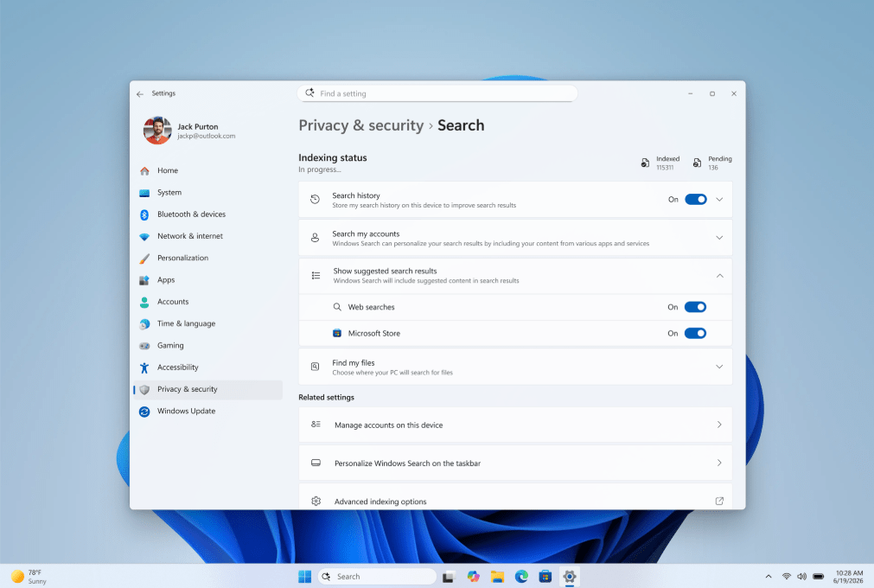Open File Explorer from the taskbar

(497, 577)
